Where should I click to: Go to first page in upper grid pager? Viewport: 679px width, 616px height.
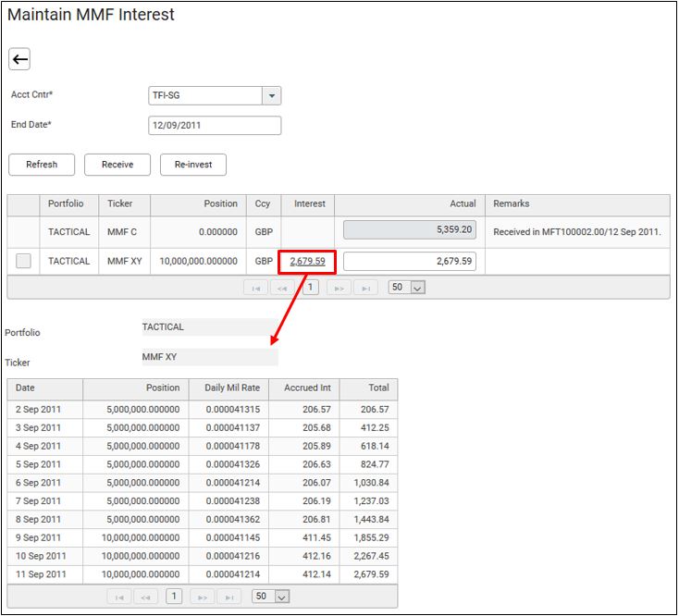(x=255, y=288)
